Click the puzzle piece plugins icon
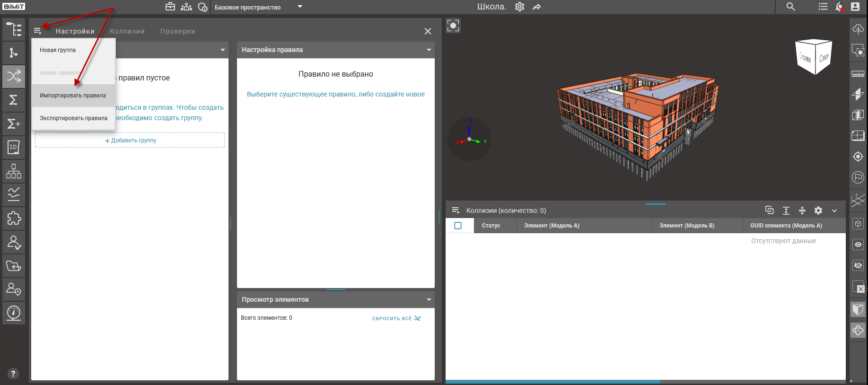The image size is (868, 385). pyautogui.click(x=14, y=218)
